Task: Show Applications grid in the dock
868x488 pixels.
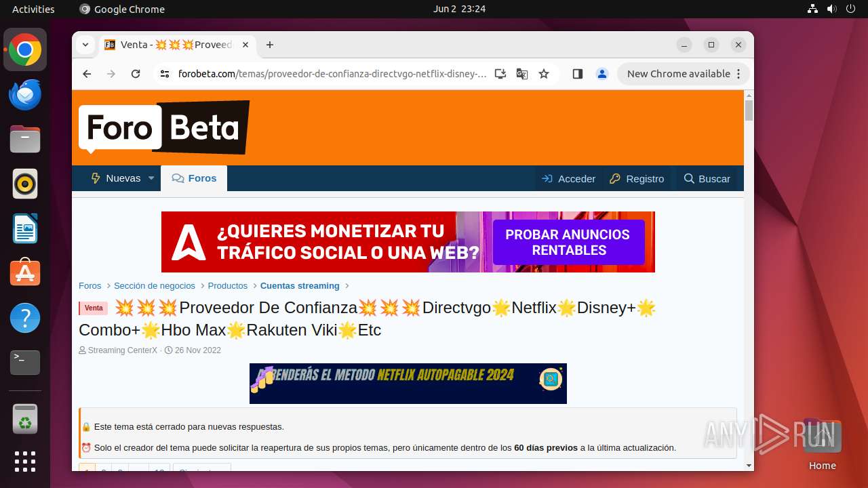Action: (x=25, y=462)
